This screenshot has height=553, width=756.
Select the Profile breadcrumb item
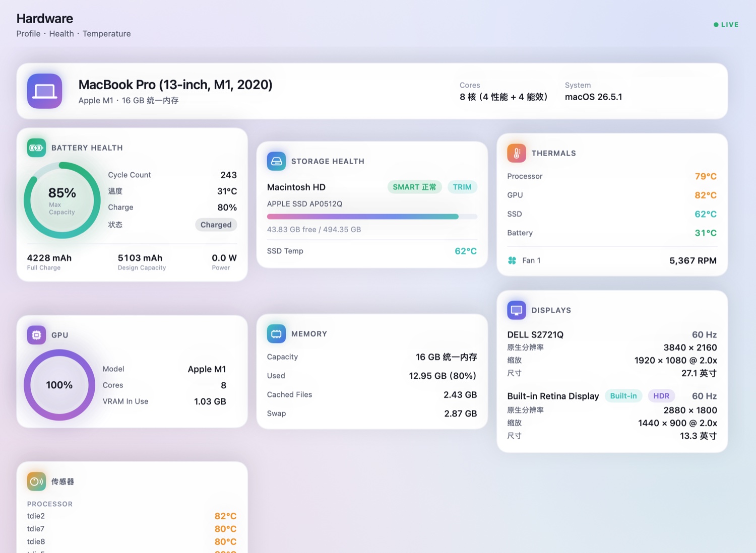28,34
